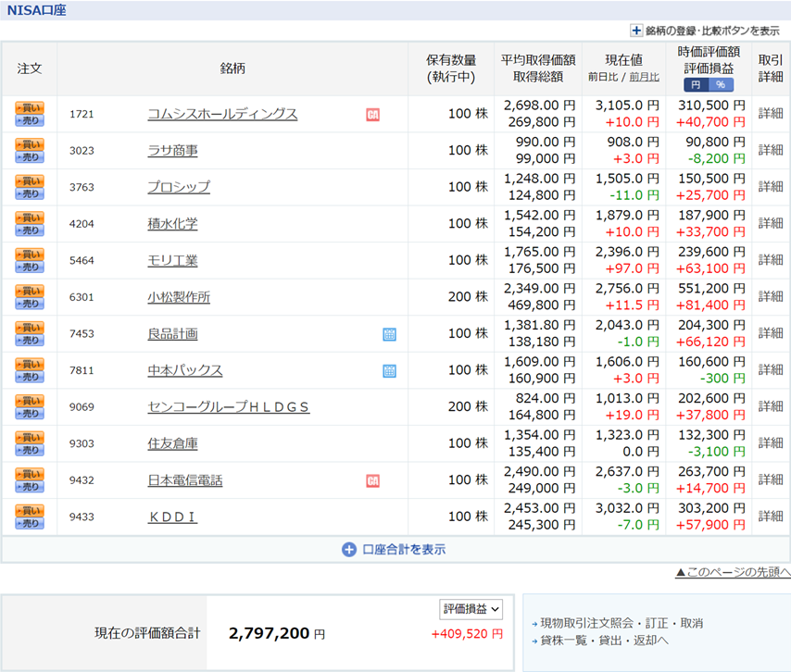Click buy button for 住友倉庫 row
Viewport: 791px width, 672px height.
click(30, 437)
